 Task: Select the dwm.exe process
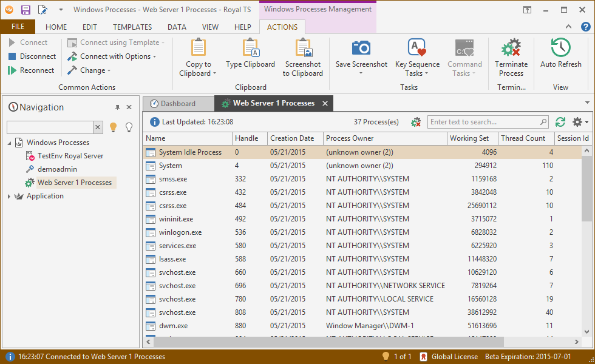[362, 326]
